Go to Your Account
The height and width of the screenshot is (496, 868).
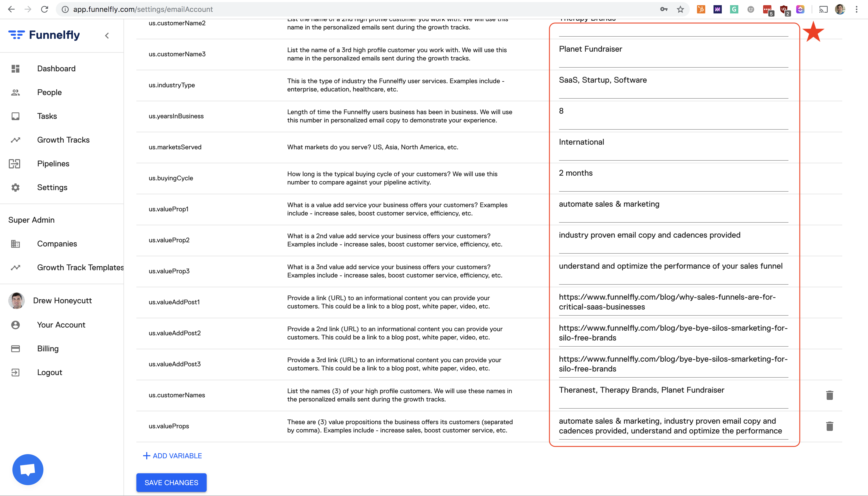click(61, 325)
